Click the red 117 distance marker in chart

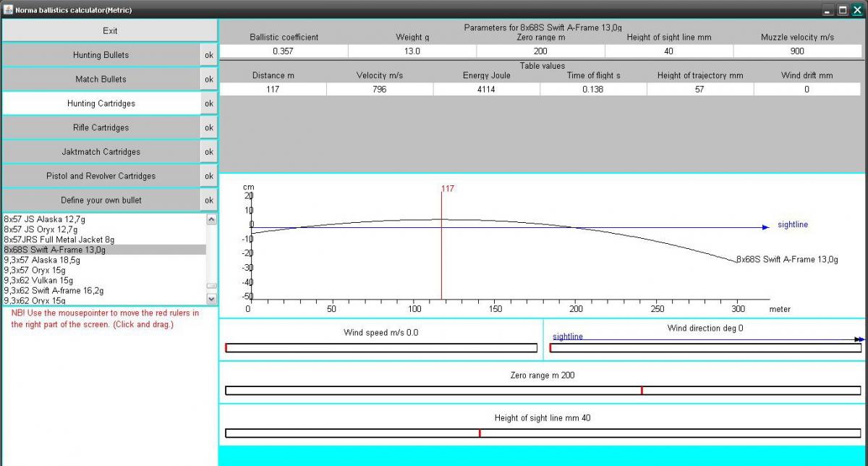coord(441,246)
